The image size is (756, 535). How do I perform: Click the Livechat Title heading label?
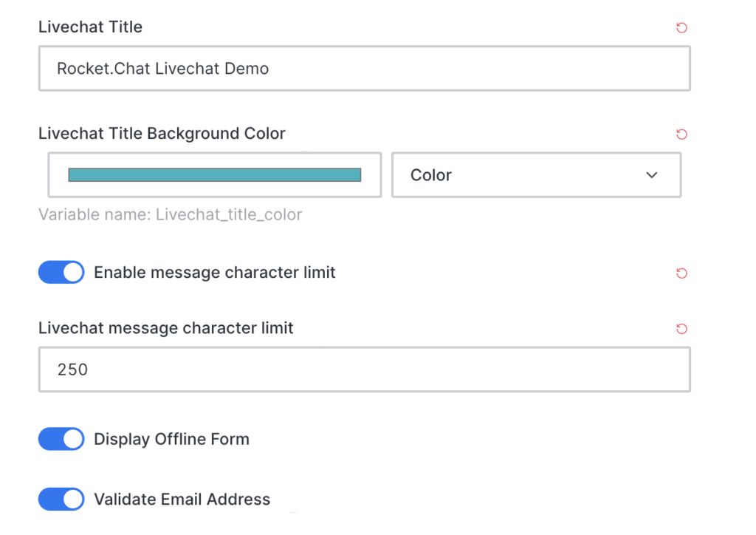[x=90, y=27]
